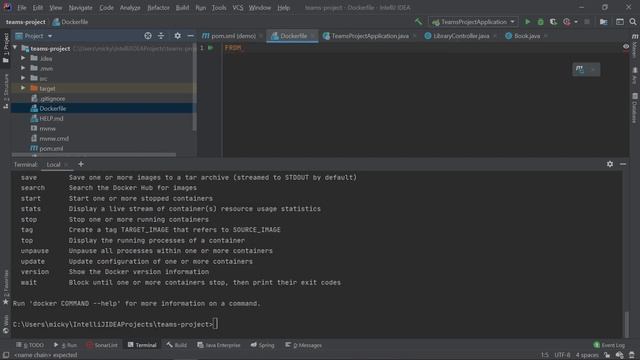Screen dimensions: 640x360
Task: Open the Spring tool window
Action: [262, 345]
